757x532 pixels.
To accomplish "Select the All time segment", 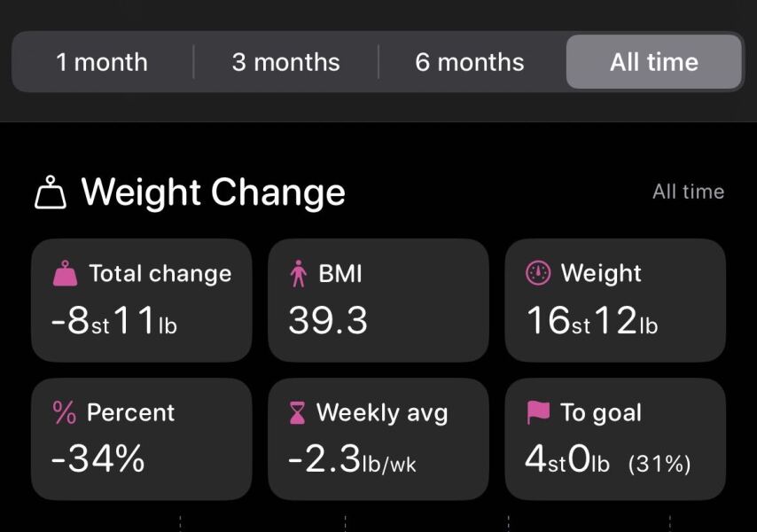I will coord(653,62).
